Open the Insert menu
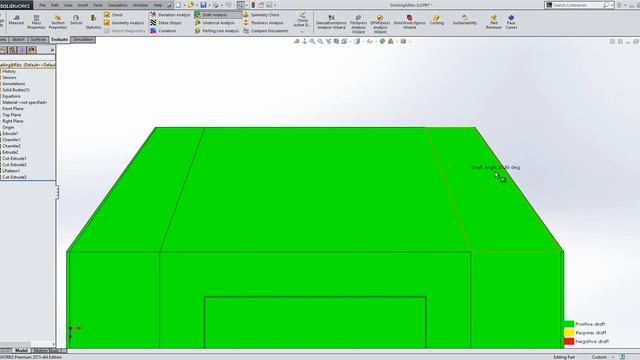The image size is (640, 360). 82,5
